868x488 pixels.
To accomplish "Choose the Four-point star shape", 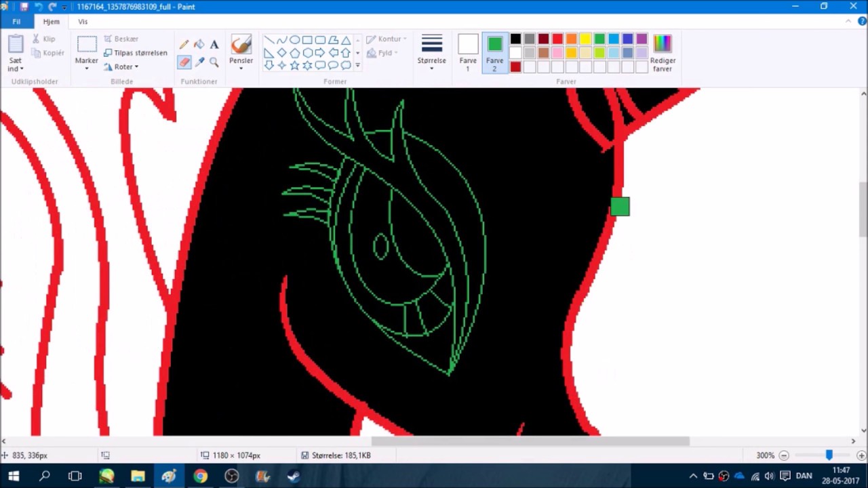I will pos(281,66).
